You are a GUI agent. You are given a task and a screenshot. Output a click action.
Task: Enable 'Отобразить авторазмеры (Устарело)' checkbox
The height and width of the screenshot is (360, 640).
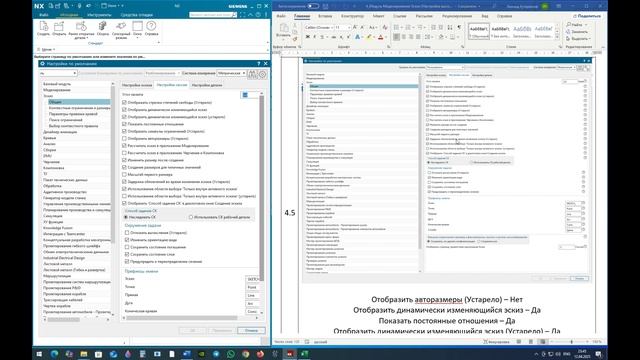pos(124,138)
